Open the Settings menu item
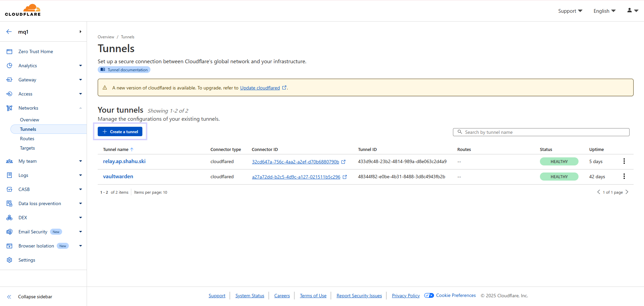The image size is (644, 306). click(x=27, y=260)
